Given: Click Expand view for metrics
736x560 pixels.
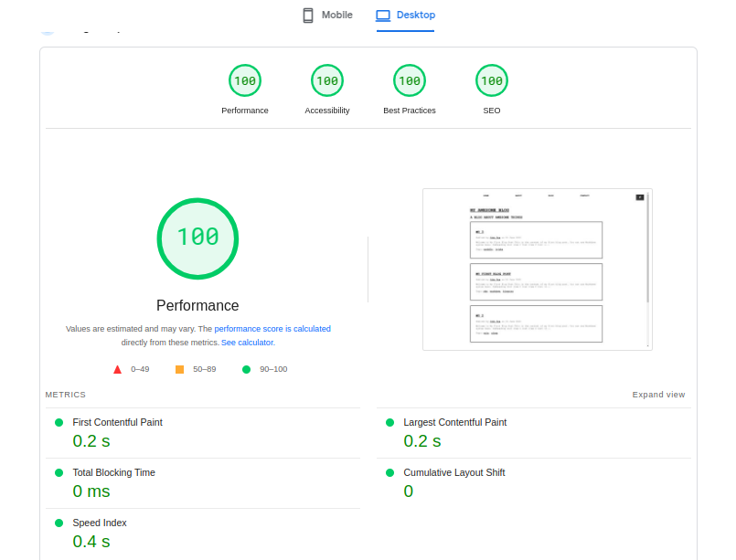Looking at the screenshot, I should 658,395.
